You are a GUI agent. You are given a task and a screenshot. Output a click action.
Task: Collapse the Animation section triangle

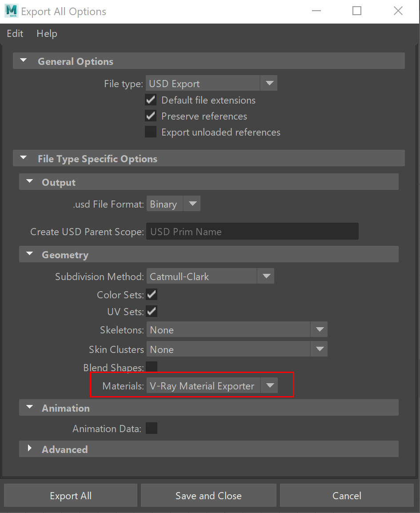click(30, 408)
